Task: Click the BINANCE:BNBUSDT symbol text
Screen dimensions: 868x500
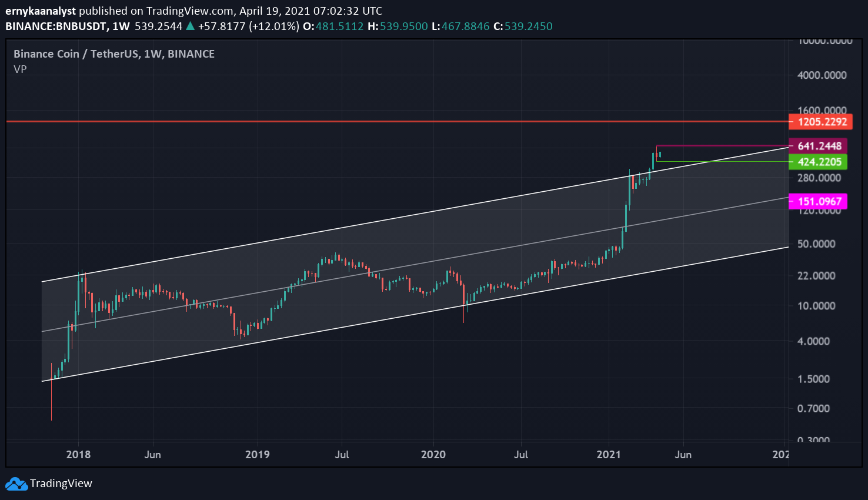Action: (x=56, y=26)
